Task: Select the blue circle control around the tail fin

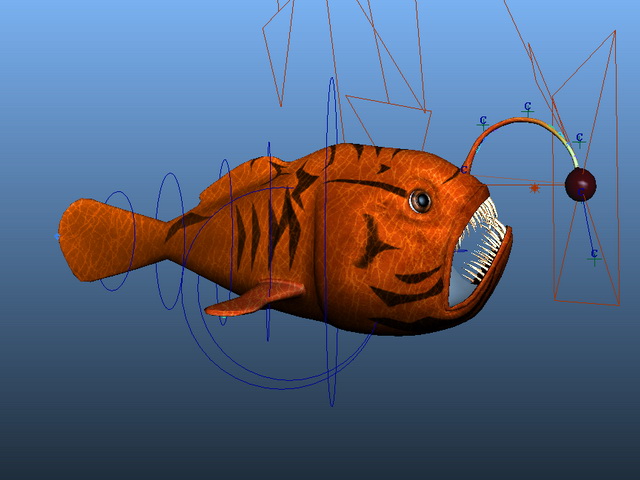Action: pyautogui.click(x=118, y=241)
